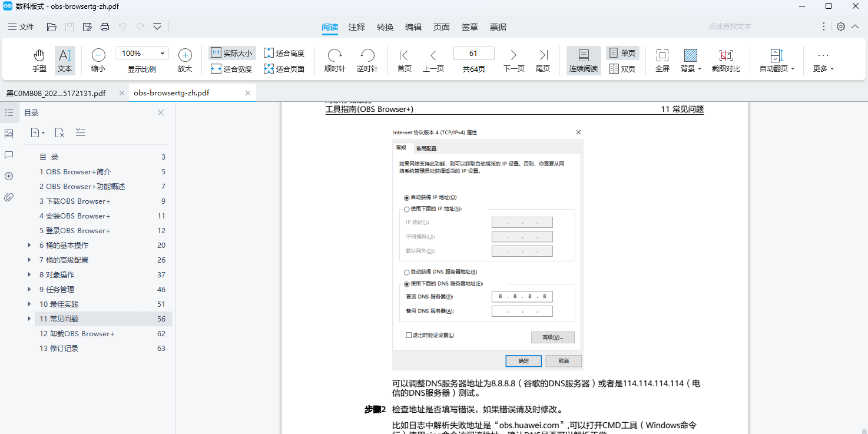Close the obs-browsertg-zh.pdf tab
The image size is (868, 434).
pos(248,93)
